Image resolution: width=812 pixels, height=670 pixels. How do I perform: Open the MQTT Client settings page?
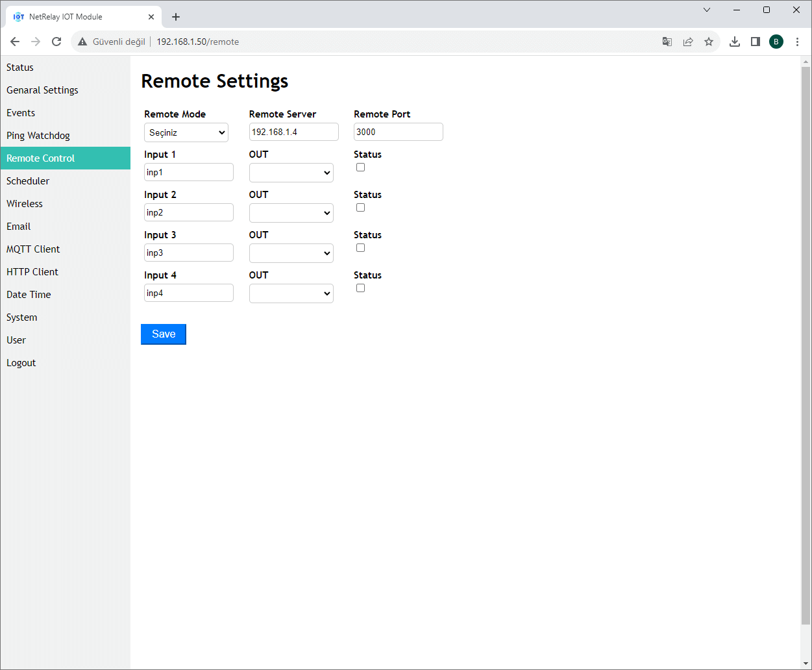tap(33, 249)
